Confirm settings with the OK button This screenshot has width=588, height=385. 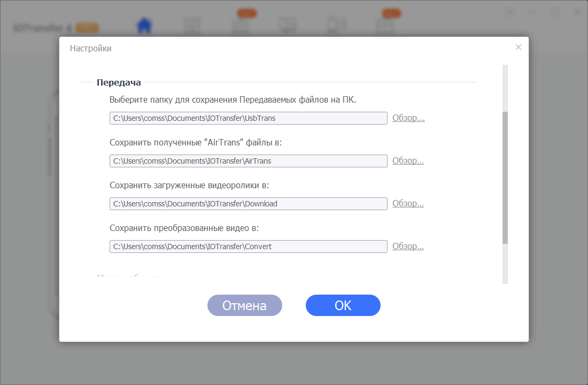point(343,305)
